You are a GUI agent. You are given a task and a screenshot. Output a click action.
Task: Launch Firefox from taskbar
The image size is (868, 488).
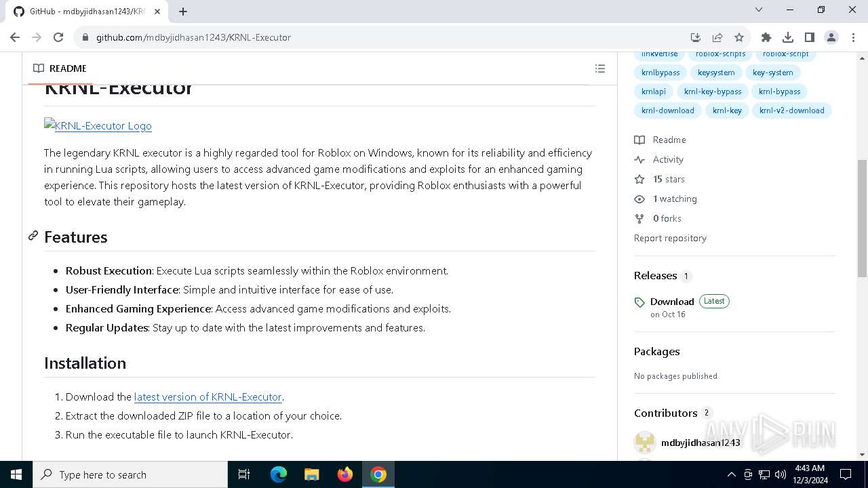tap(345, 474)
